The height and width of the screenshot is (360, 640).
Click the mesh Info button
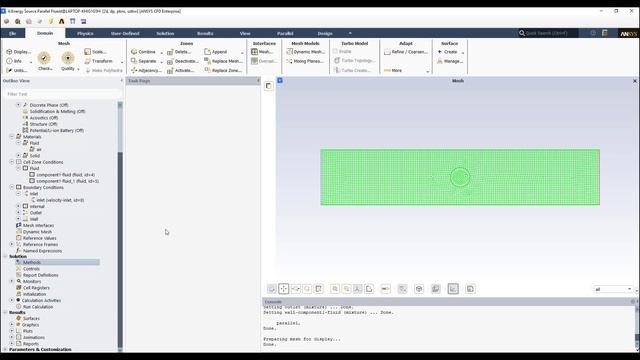(14, 61)
